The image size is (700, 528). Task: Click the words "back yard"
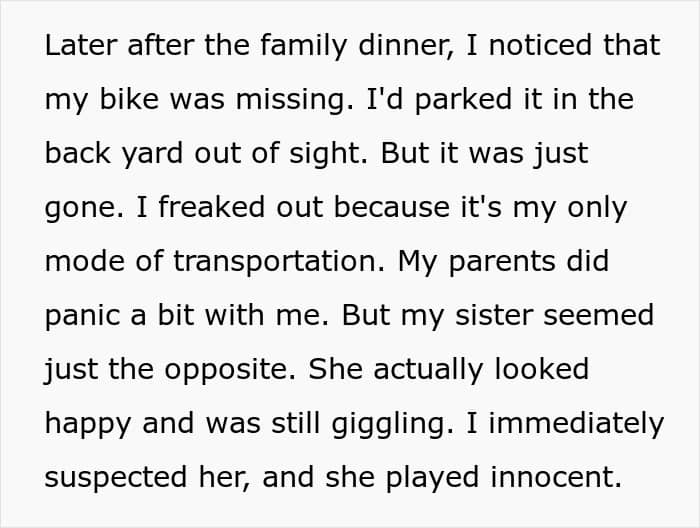[x=114, y=155]
